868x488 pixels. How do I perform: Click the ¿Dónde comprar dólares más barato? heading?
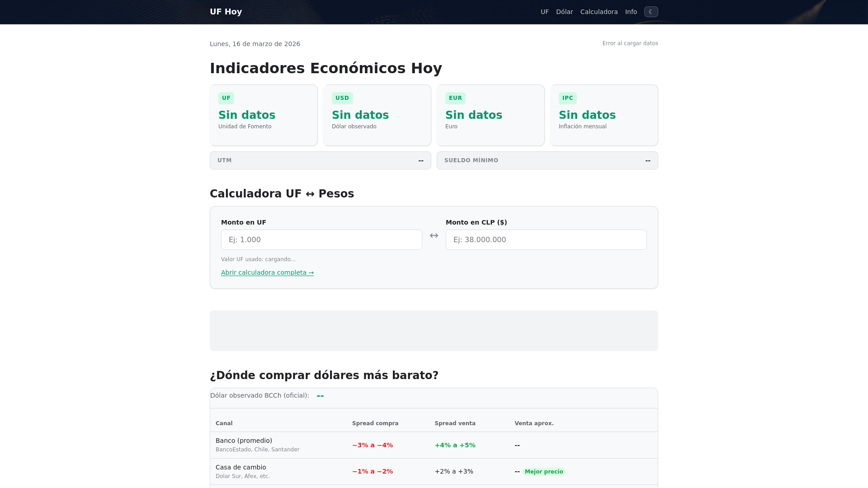tap(324, 375)
